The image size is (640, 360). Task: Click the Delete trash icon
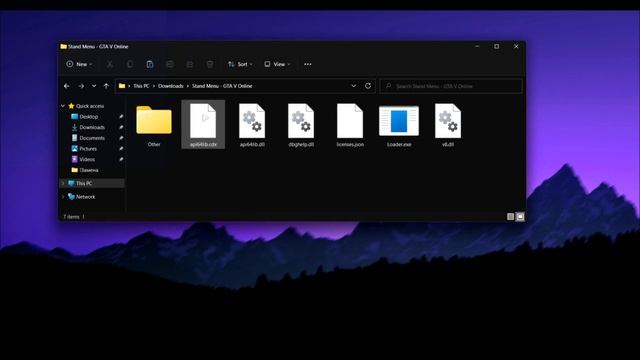click(x=210, y=64)
